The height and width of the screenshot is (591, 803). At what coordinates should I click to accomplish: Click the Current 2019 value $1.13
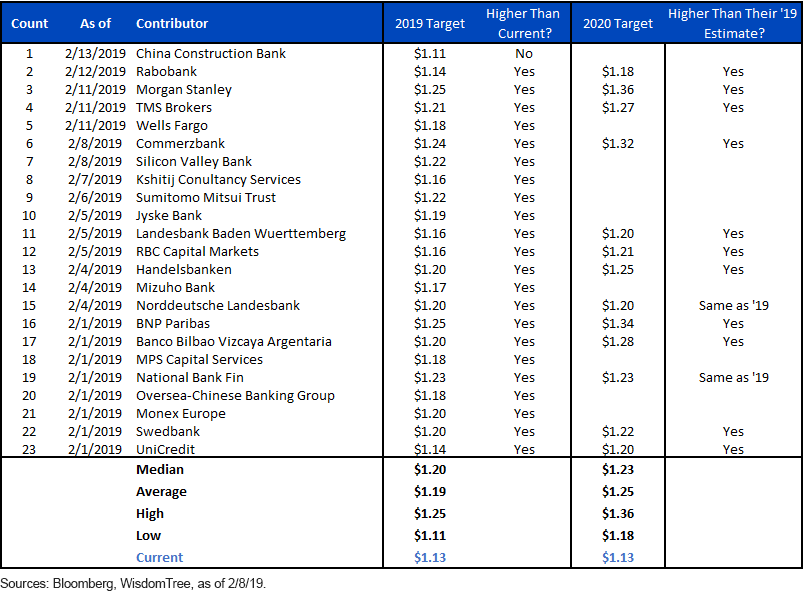[x=430, y=557]
